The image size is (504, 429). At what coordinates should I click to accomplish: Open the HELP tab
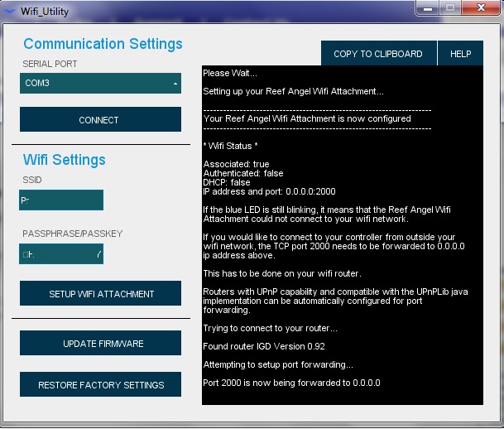coord(460,54)
